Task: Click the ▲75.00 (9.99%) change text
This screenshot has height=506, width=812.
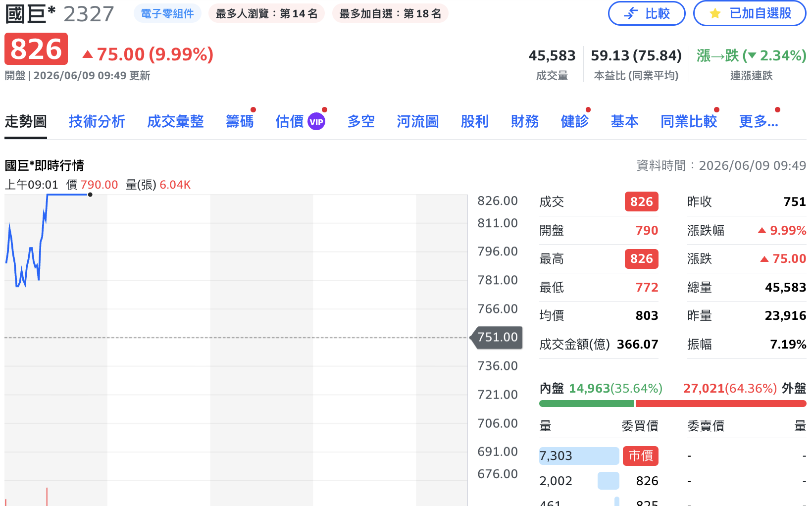Action: (148, 54)
